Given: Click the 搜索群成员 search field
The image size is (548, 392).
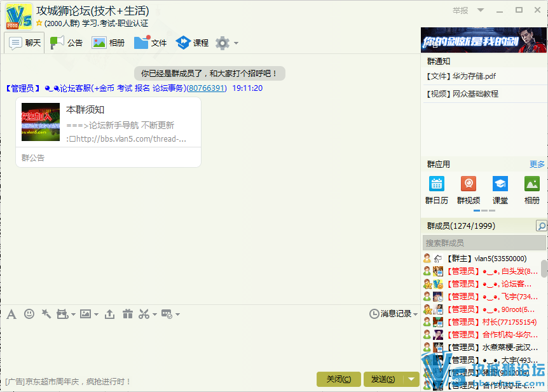Looking at the screenshot, I should coord(483,243).
